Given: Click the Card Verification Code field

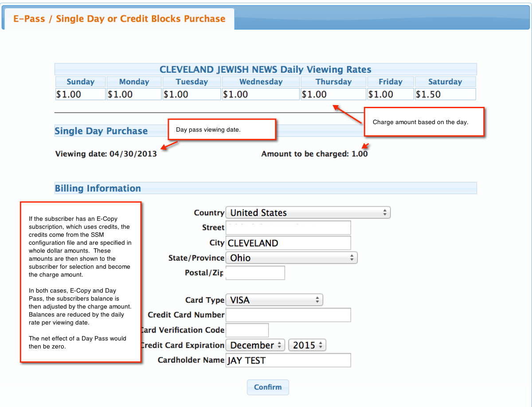Looking at the screenshot, I should coord(247,330).
